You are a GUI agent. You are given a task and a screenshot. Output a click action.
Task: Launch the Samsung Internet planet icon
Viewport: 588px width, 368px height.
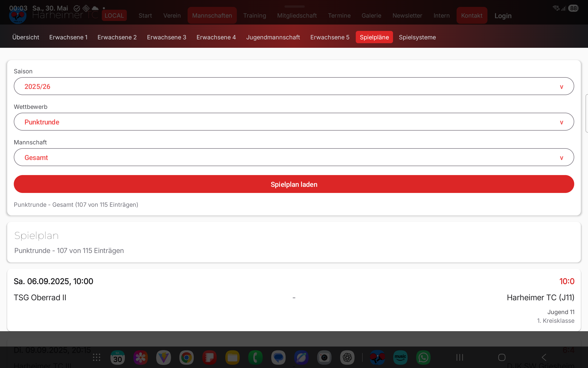pyautogui.click(x=301, y=357)
